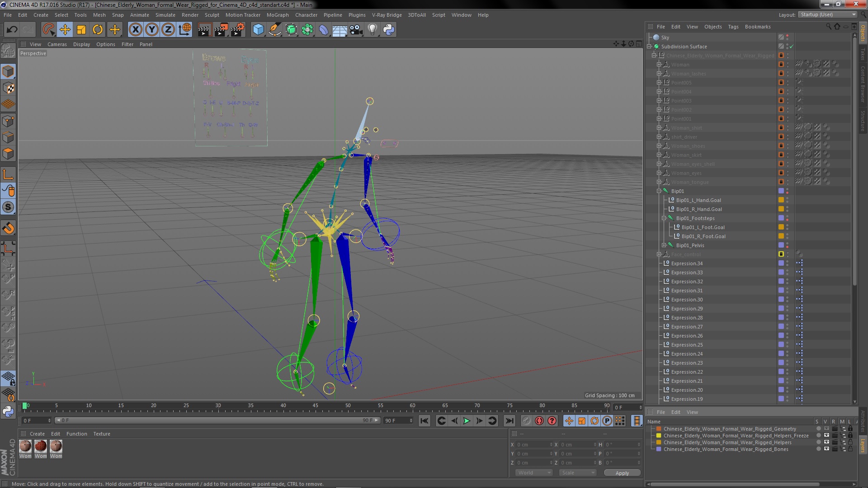
Task: Open Edit Render Settings icon
Action: (x=237, y=30)
